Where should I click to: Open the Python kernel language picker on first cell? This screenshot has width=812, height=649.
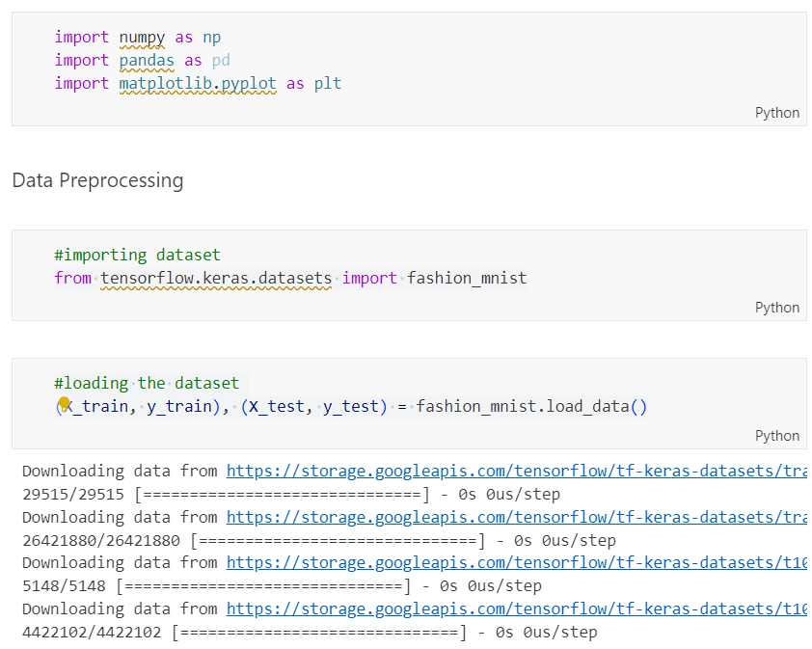pos(776,113)
